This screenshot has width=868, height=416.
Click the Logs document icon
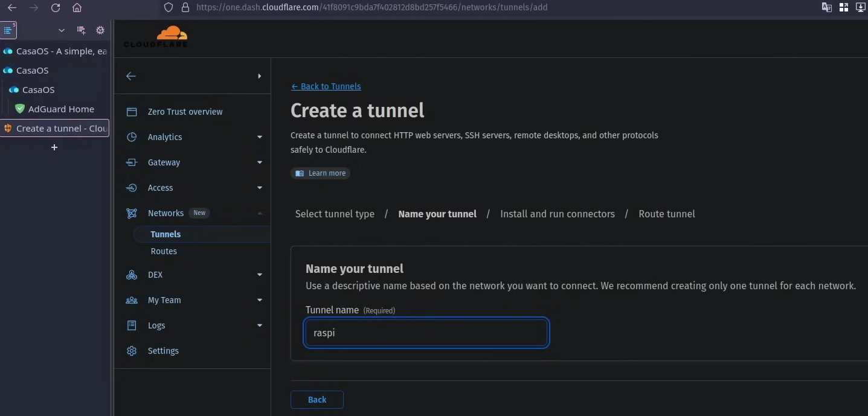(x=131, y=325)
